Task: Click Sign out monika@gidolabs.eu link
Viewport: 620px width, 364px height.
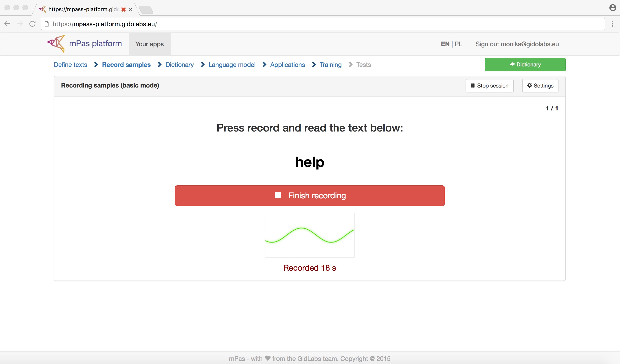Action: click(x=517, y=44)
